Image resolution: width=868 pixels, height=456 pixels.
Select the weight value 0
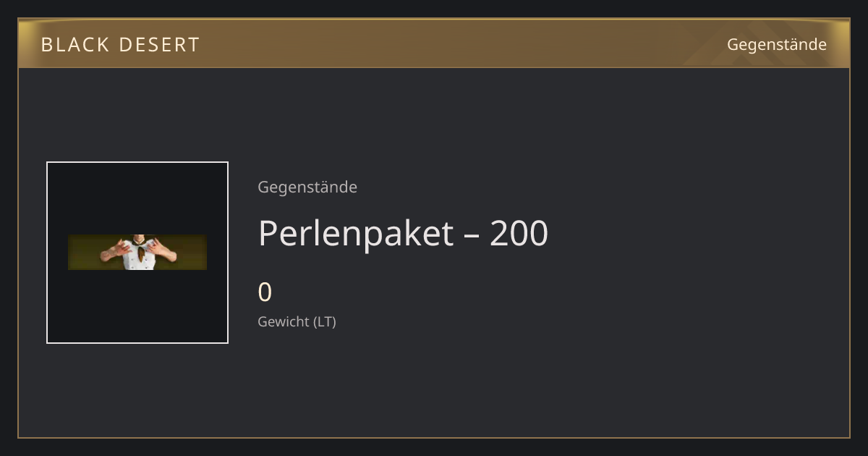pyautogui.click(x=265, y=292)
